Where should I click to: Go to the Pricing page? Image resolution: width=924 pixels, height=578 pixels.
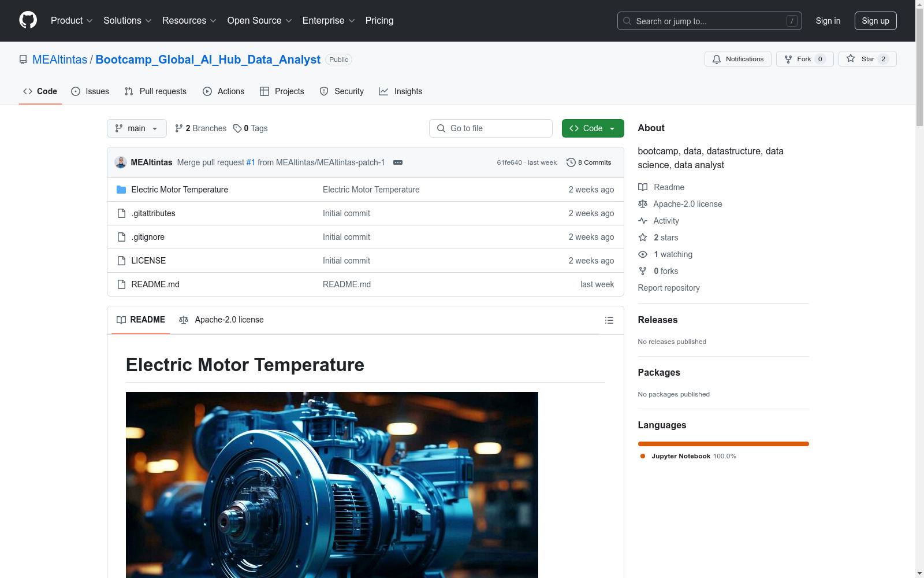coord(379,20)
